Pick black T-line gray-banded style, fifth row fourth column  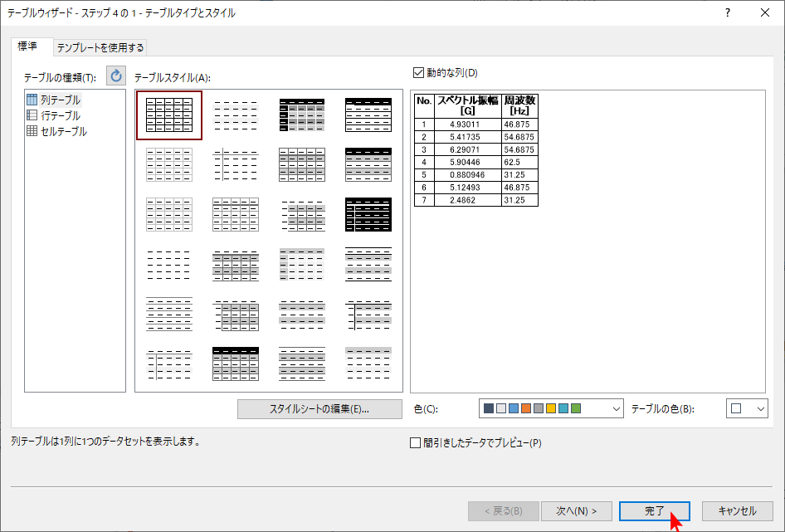coord(368,314)
